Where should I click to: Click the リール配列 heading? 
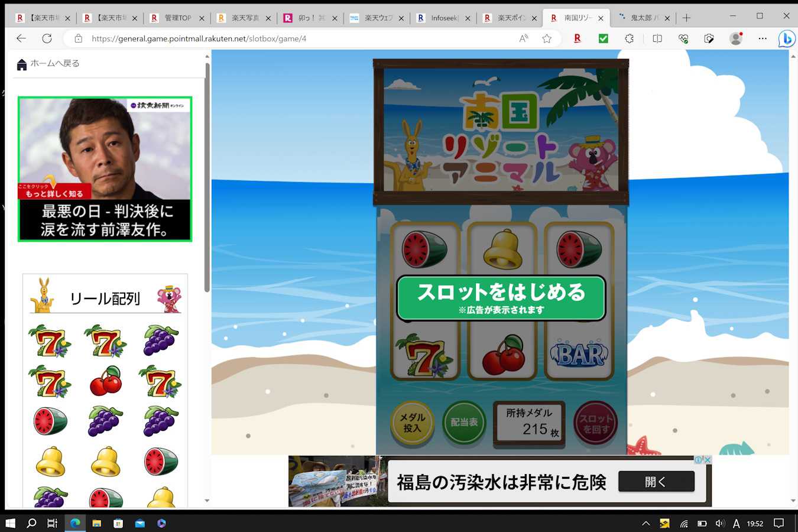tap(105, 299)
